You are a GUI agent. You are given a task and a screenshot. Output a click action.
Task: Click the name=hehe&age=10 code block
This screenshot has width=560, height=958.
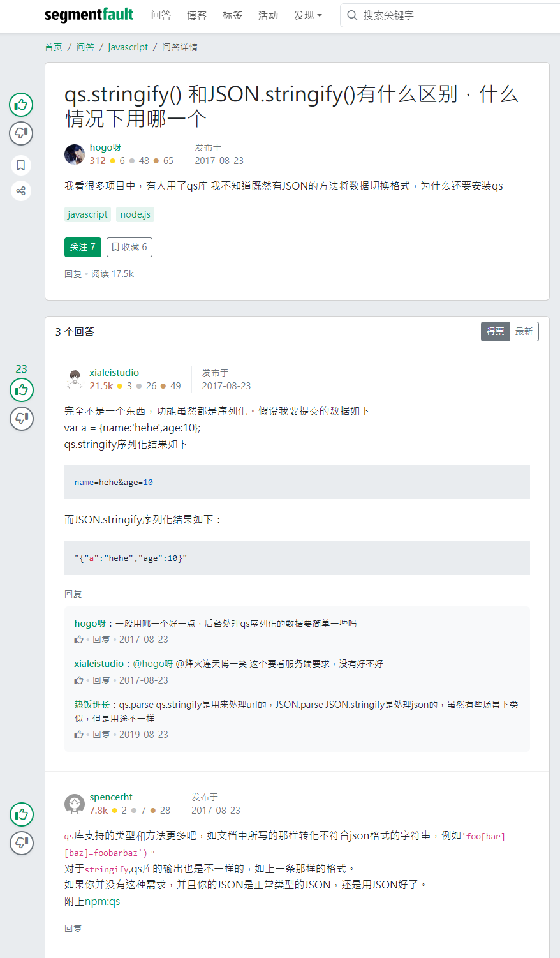[x=297, y=483]
